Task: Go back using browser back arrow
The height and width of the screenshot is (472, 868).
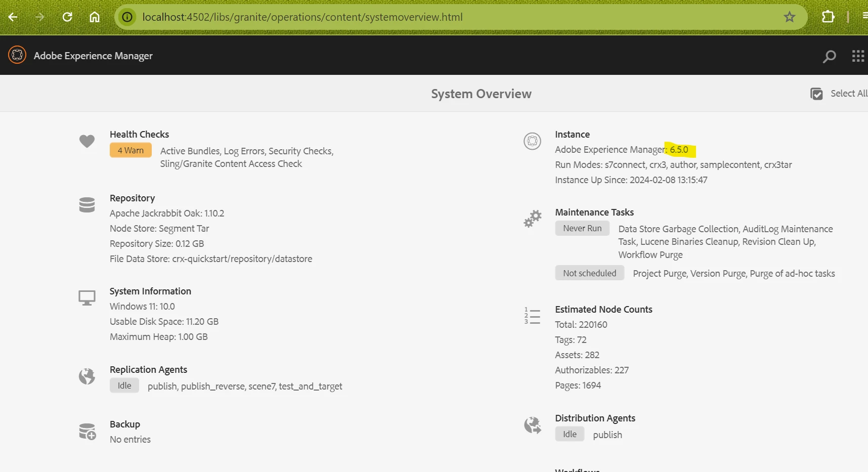Action: (13, 17)
